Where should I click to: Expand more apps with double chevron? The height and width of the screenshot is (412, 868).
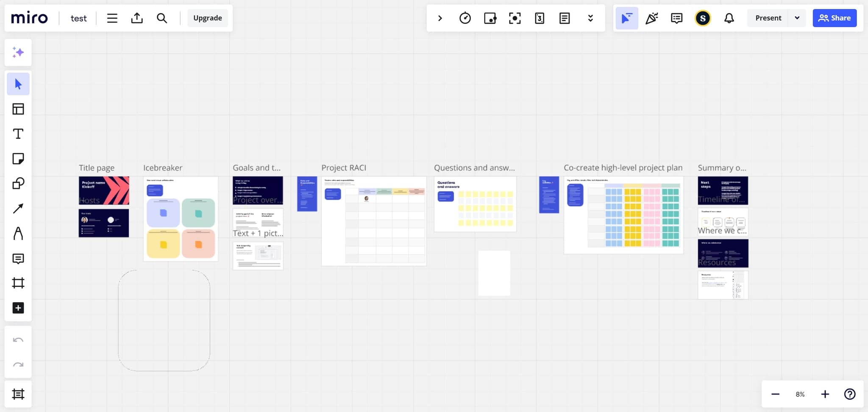[x=590, y=18]
